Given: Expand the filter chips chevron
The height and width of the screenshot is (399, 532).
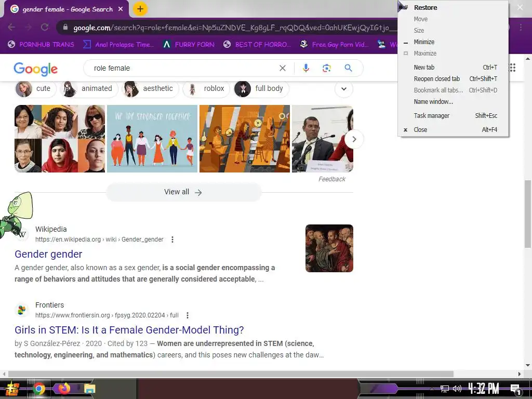Looking at the screenshot, I should (x=344, y=89).
